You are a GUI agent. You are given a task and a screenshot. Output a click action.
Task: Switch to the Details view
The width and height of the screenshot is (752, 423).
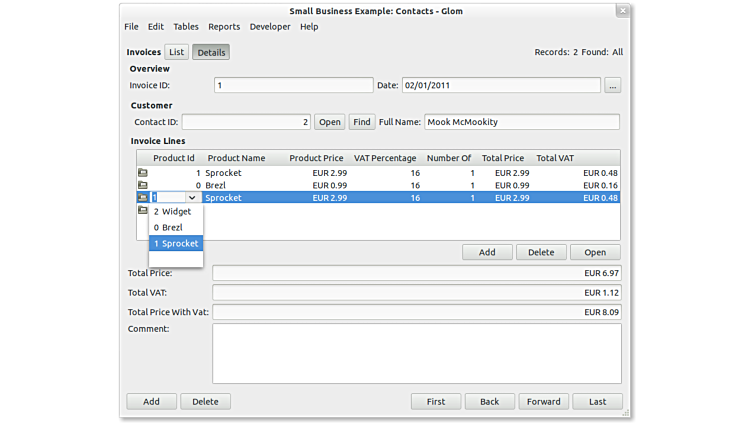click(210, 52)
